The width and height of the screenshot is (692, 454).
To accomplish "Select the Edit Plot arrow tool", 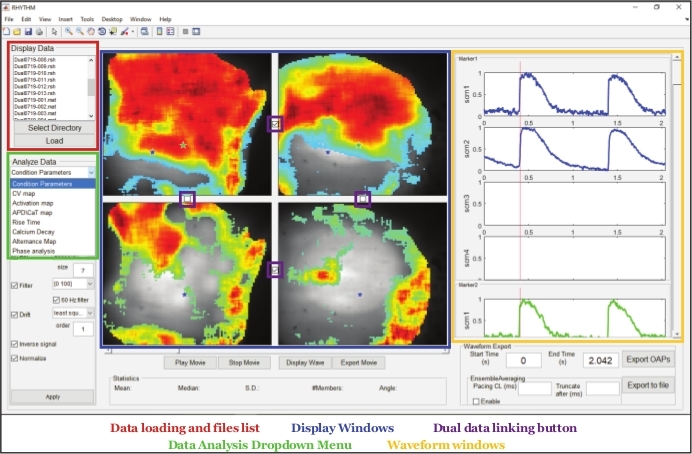I will (54, 31).
